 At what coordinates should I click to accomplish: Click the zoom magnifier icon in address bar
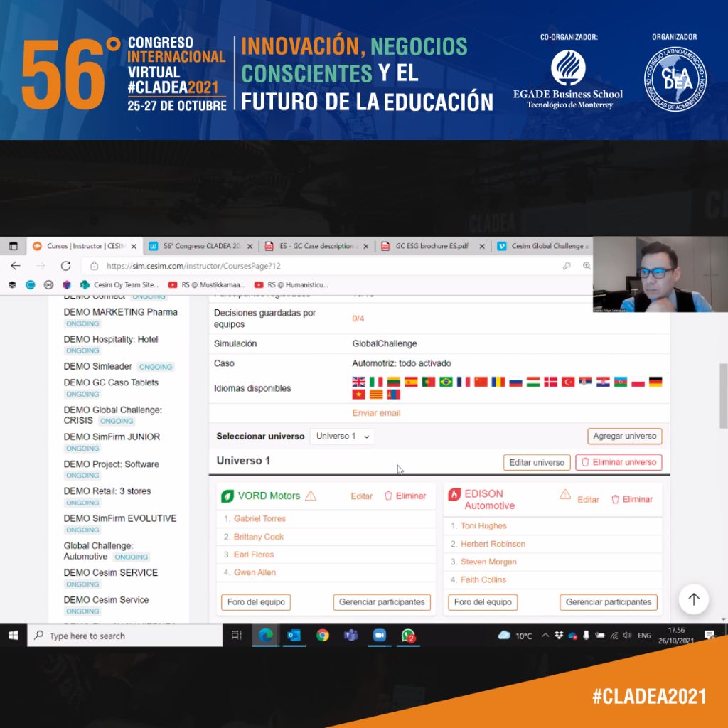pyautogui.click(x=587, y=266)
